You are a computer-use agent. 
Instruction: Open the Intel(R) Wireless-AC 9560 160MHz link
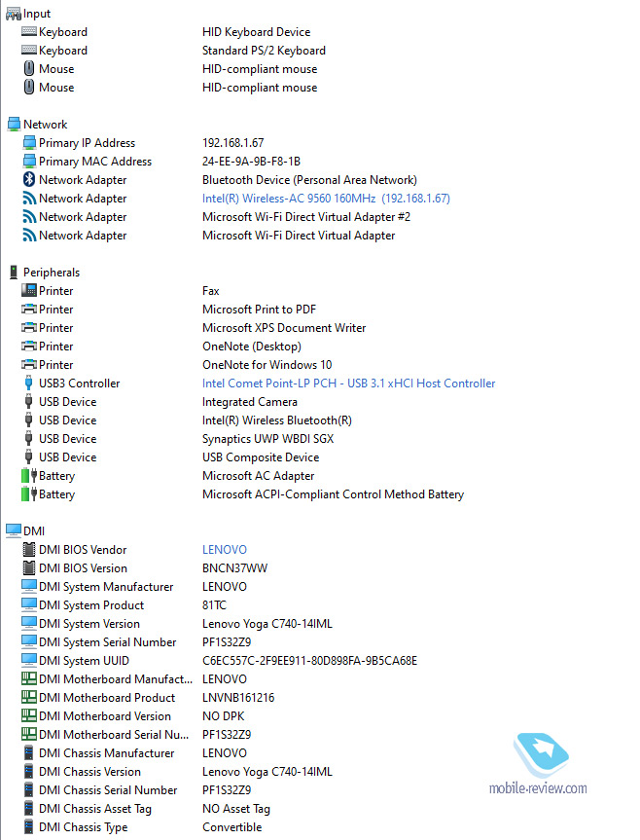(326, 199)
